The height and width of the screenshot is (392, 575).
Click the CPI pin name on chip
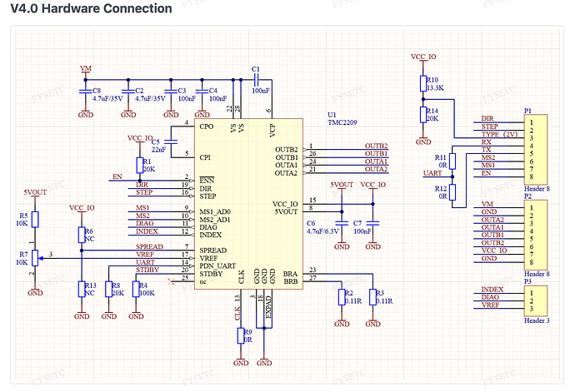[x=205, y=157]
